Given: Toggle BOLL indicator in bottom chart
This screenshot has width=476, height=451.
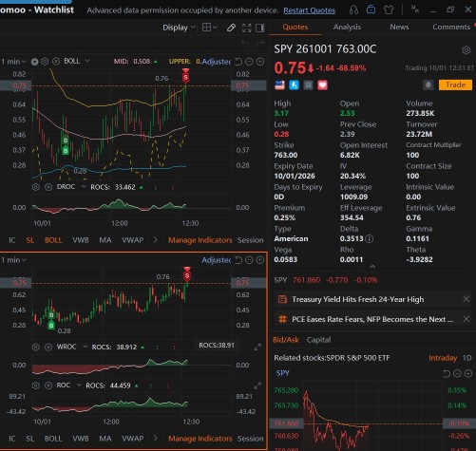Looking at the screenshot, I should pos(53,439).
